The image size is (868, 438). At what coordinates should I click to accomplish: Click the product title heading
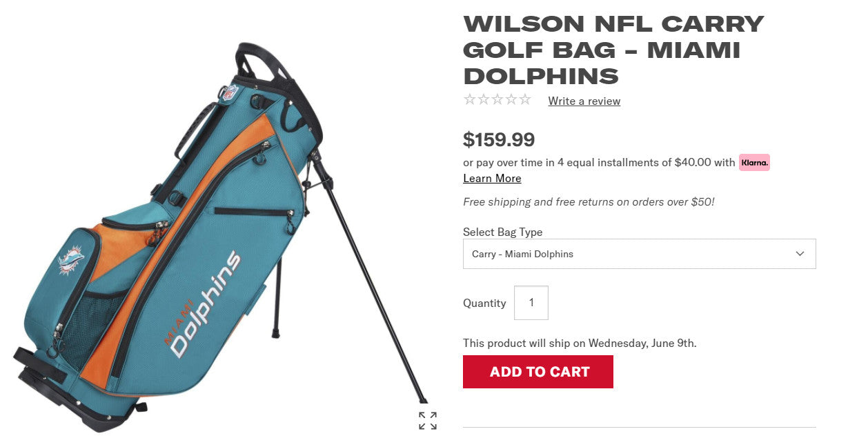[x=614, y=50]
